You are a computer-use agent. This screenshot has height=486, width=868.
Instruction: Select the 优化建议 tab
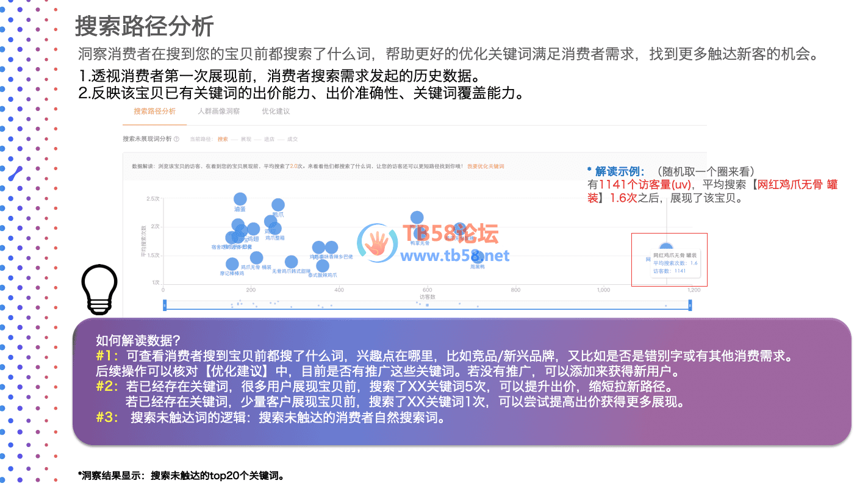276,112
